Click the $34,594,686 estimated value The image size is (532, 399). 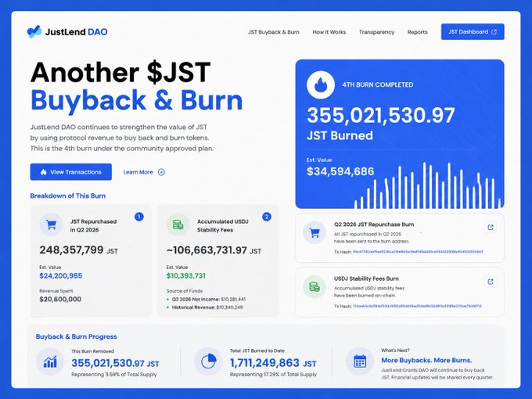(340, 171)
